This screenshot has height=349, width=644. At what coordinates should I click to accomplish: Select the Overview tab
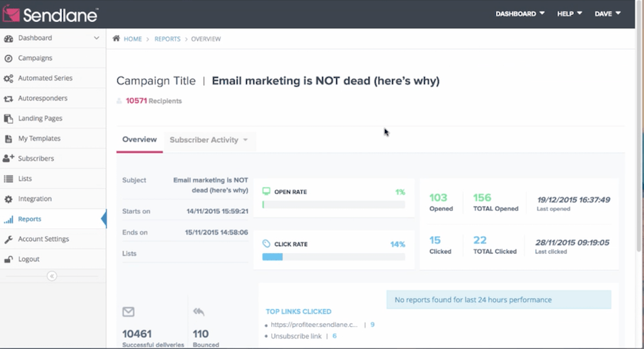point(140,139)
